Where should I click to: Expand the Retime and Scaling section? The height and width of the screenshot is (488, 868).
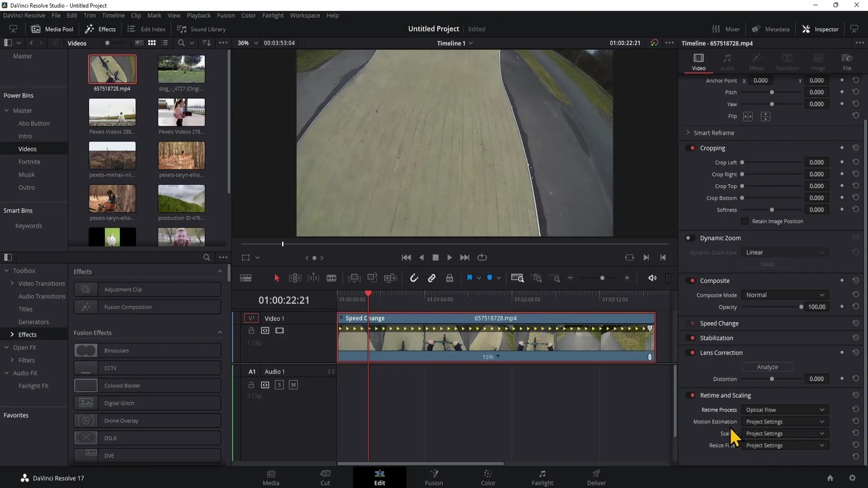726,395
